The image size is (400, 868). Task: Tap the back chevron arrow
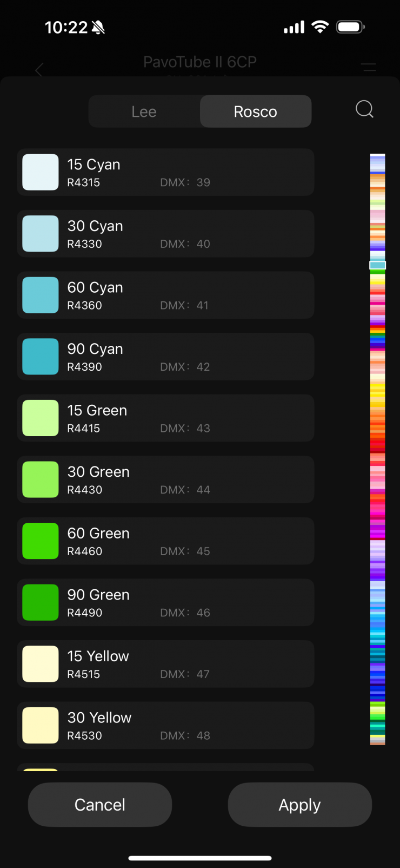[x=39, y=70]
